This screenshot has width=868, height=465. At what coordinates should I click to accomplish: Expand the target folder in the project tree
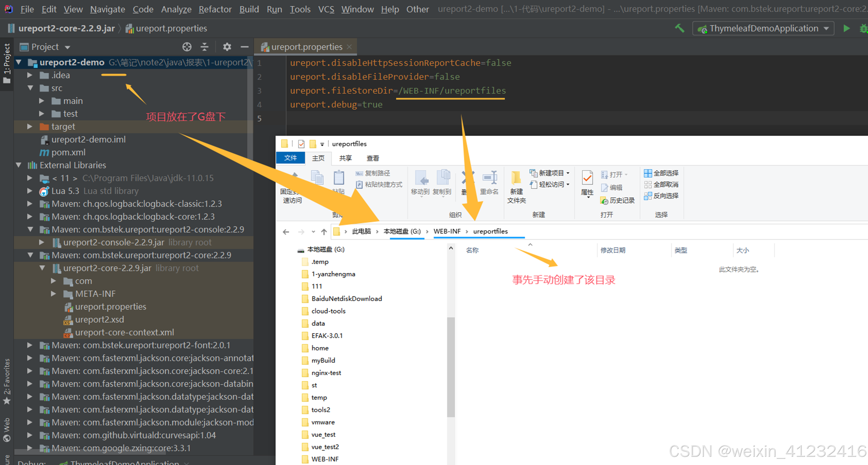point(30,126)
